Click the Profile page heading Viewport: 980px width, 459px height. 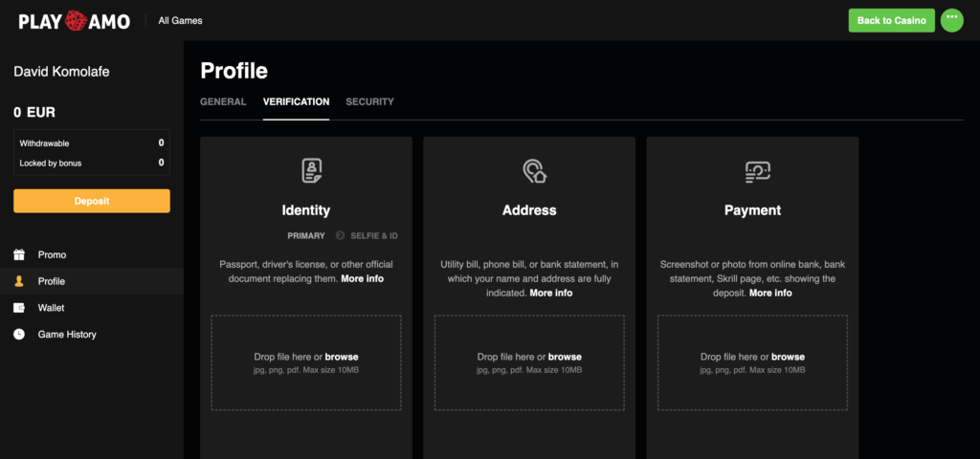[x=234, y=71]
